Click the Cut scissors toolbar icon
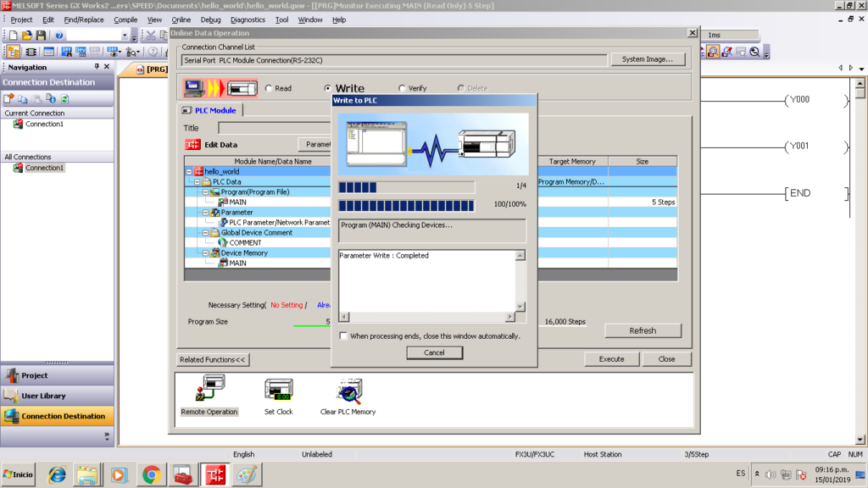The width and height of the screenshot is (868, 488). 151,36
